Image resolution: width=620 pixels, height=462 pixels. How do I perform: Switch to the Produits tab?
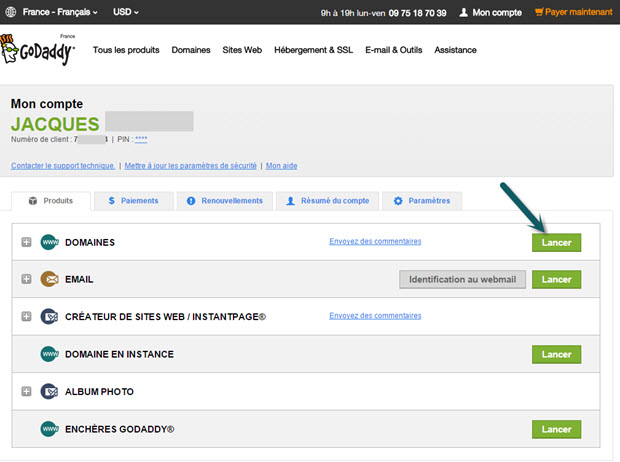[51, 201]
